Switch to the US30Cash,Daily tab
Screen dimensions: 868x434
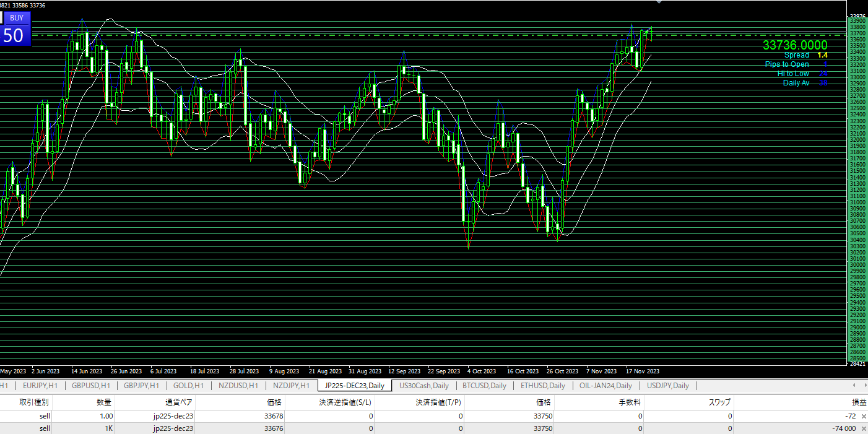pyautogui.click(x=423, y=386)
